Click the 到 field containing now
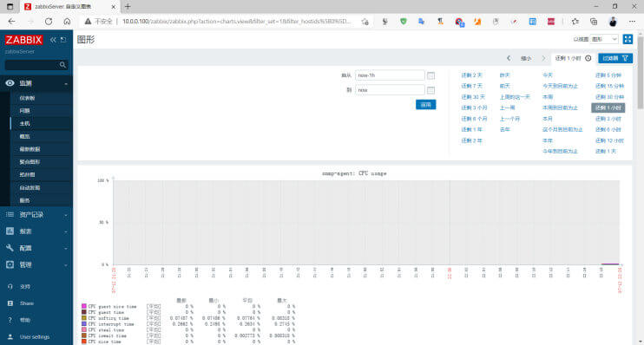Viewport: 644px width, 345px height. click(x=390, y=90)
